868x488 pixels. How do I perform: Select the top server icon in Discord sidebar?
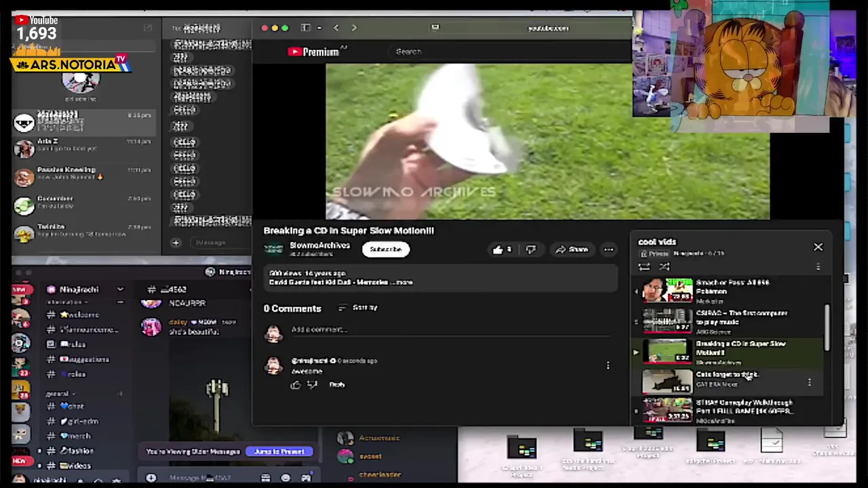(20, 296)
